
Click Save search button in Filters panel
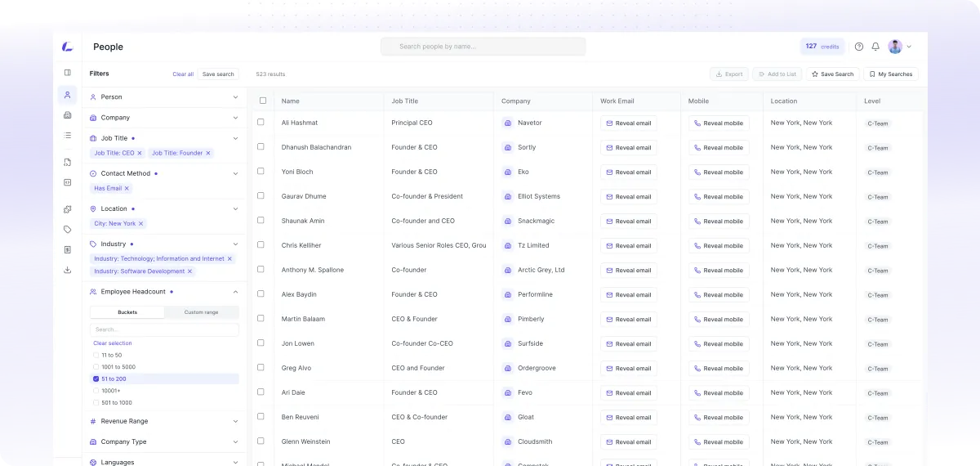point(218,74)
